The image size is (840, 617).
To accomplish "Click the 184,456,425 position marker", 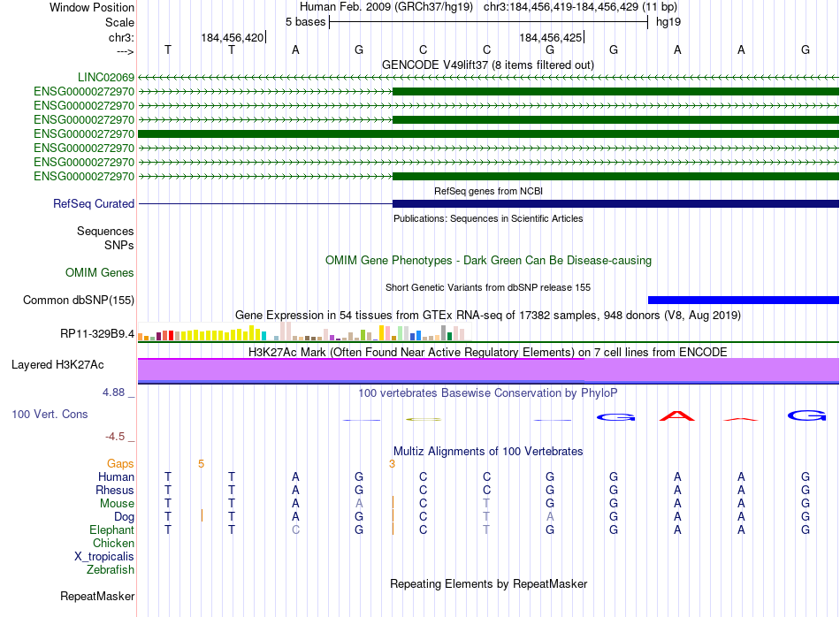I will coord(551,37).
